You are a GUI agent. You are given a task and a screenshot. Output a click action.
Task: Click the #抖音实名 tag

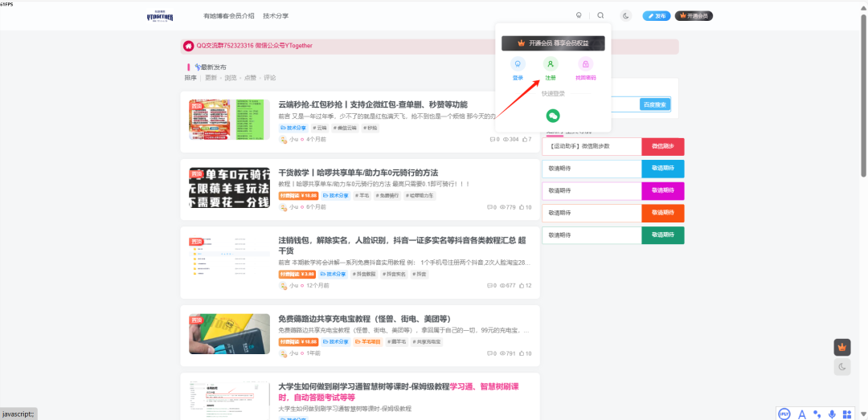point(395,275)
